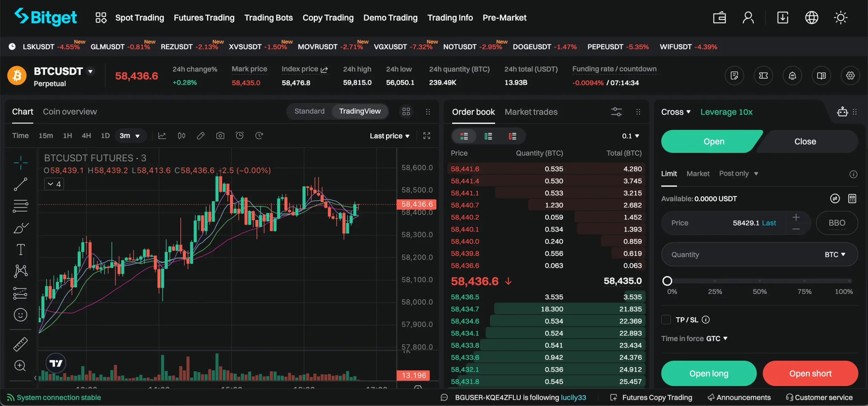The width and height of the screenshot is (868, 406).
Task: Open the calculator icon
Action: (852, 199)
